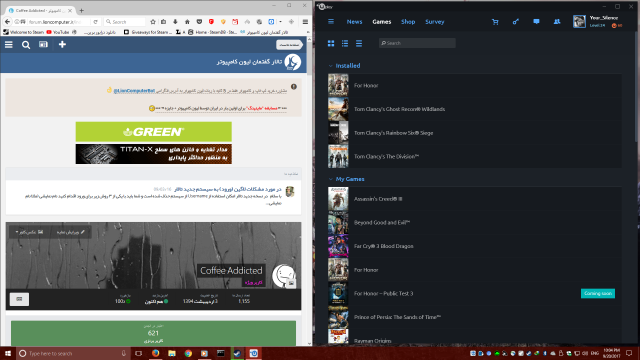The image size is (640, 360).
Task: Switch Uplay library to compact list view
Action: click(359, 43)
